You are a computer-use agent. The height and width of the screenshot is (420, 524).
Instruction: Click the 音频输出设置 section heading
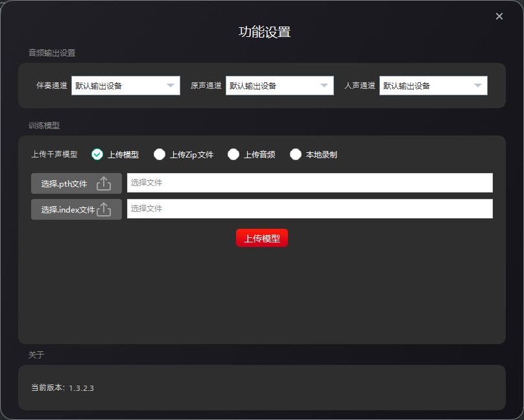[x=52, y=53]
